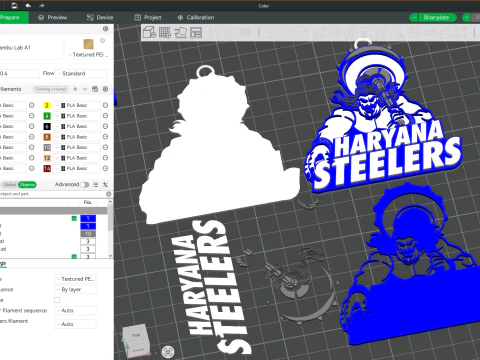
Task: Switch to the Preview tab
Action: [53, 18]
